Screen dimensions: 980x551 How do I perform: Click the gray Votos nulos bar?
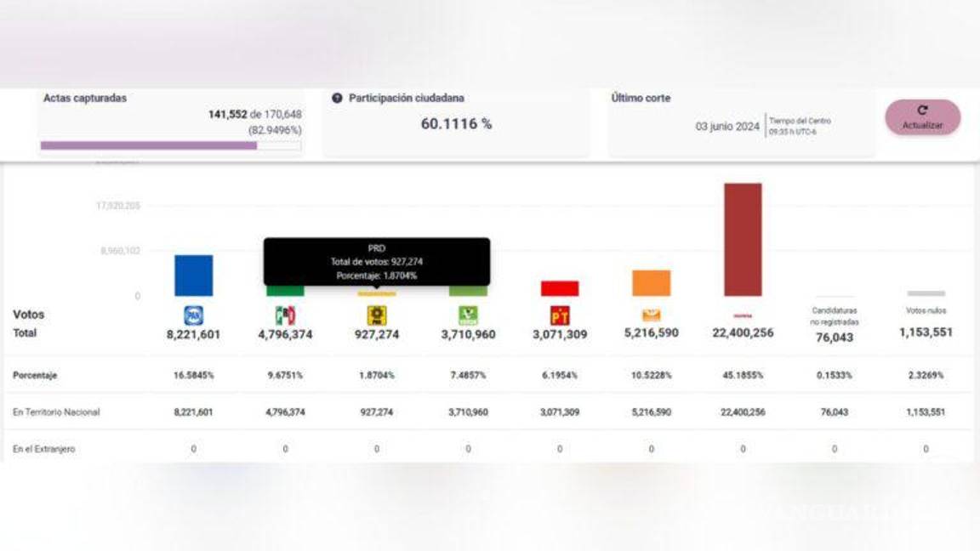(x=926, y=293)
